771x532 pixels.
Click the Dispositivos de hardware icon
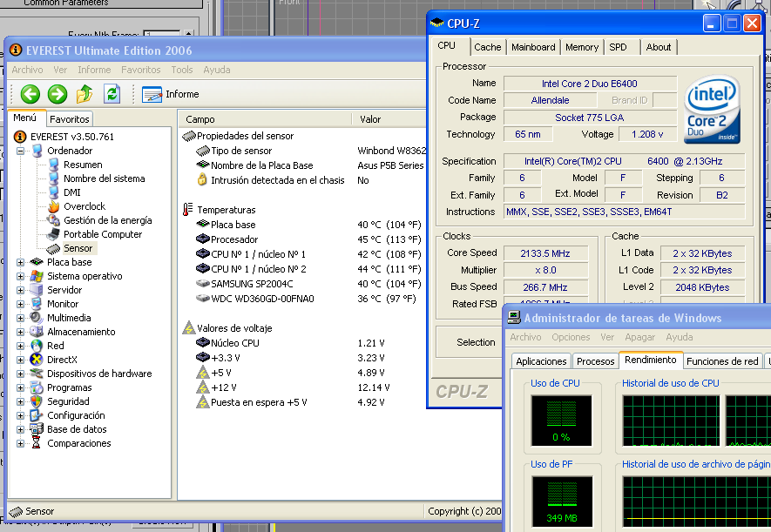pyautogui.click(x=37, y=374)
